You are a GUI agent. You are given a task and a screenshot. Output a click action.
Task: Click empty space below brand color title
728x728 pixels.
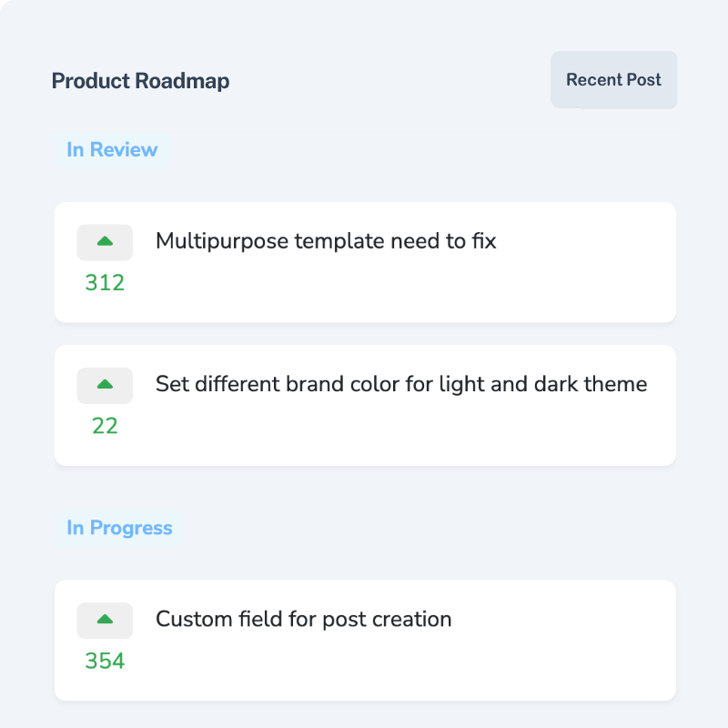coord(400,432)
